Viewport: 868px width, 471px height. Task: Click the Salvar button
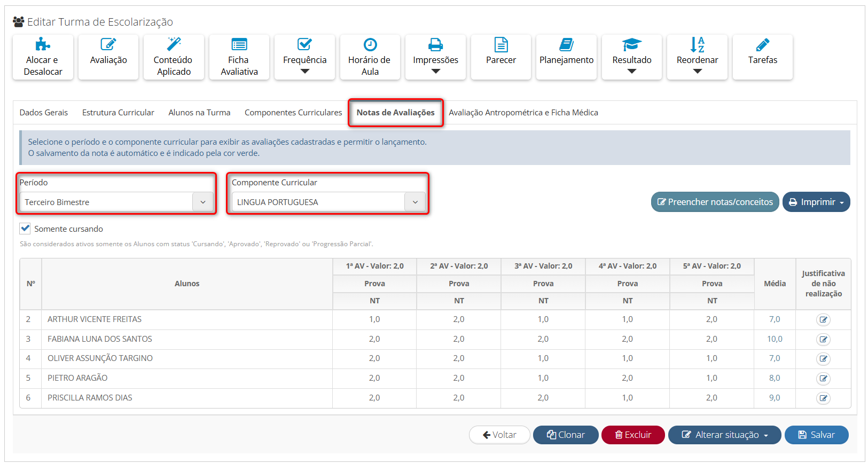pos(816,435)
